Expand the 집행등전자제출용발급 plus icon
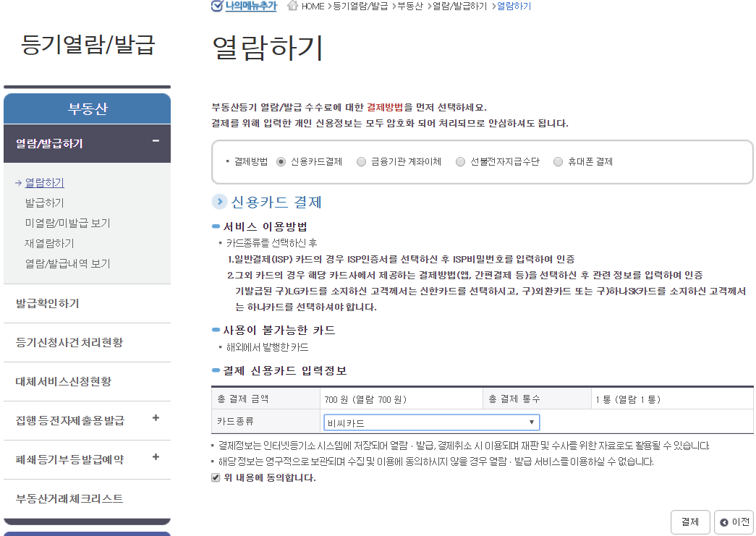Viewport: 756px width, 536px height. click(156, 418)
